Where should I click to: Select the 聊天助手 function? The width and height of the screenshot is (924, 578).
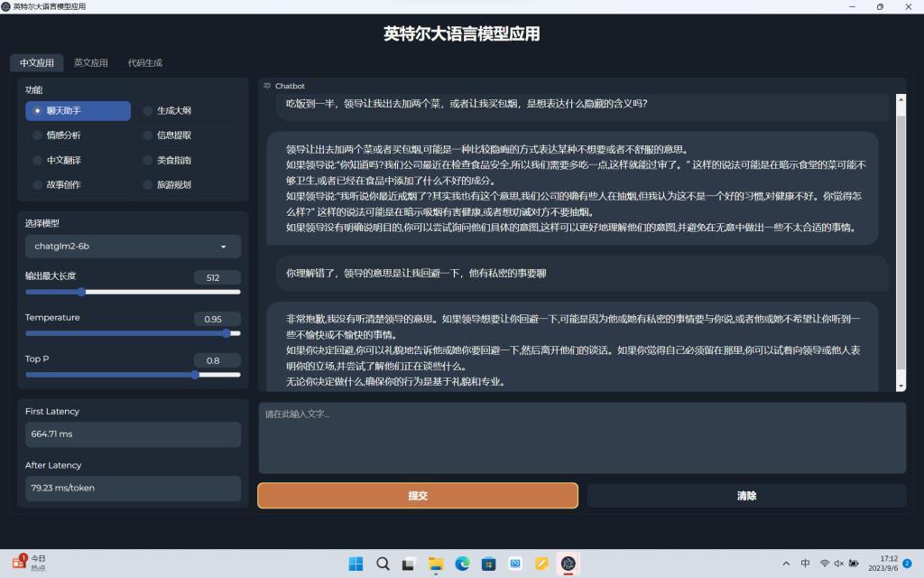[78, 111]
